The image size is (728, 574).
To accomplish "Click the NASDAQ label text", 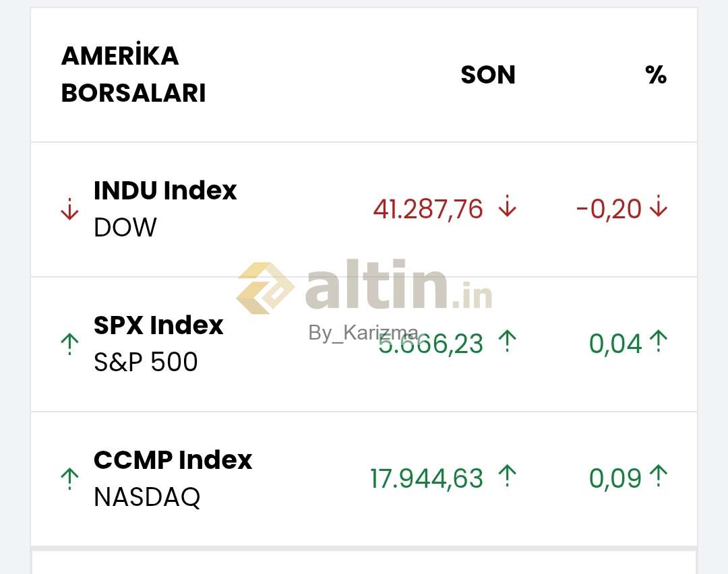I will (147, 497).
